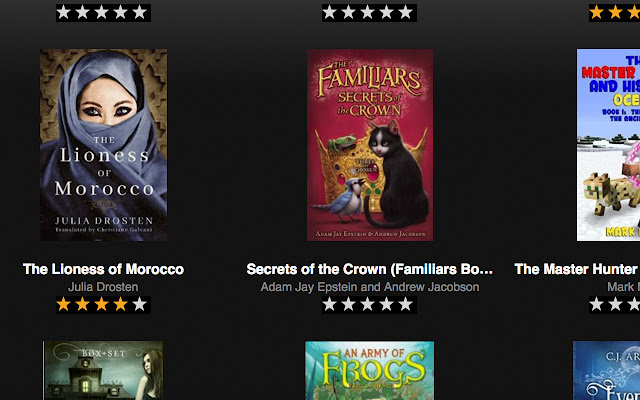The width and height of the screenshot is (640, 400).
Task: Open The Lioness of Morocco book cover
Action: (x=103, y=145)
